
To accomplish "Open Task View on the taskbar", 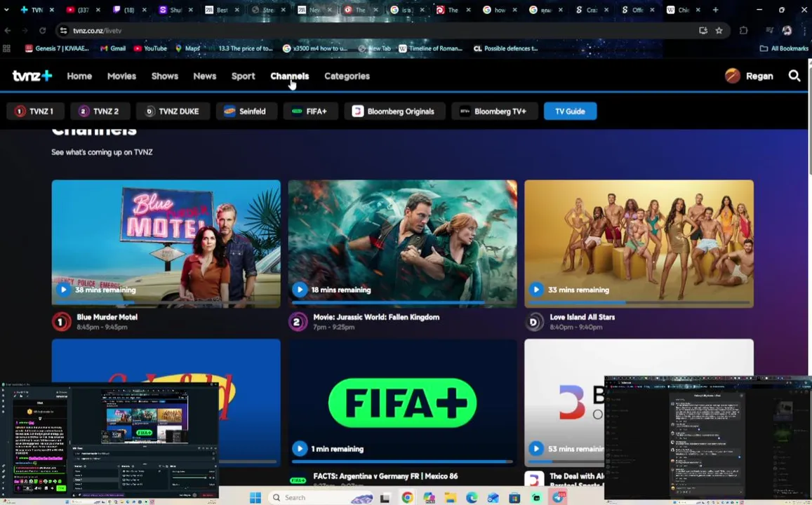I will pyautogui.click(x=385, y=498).
